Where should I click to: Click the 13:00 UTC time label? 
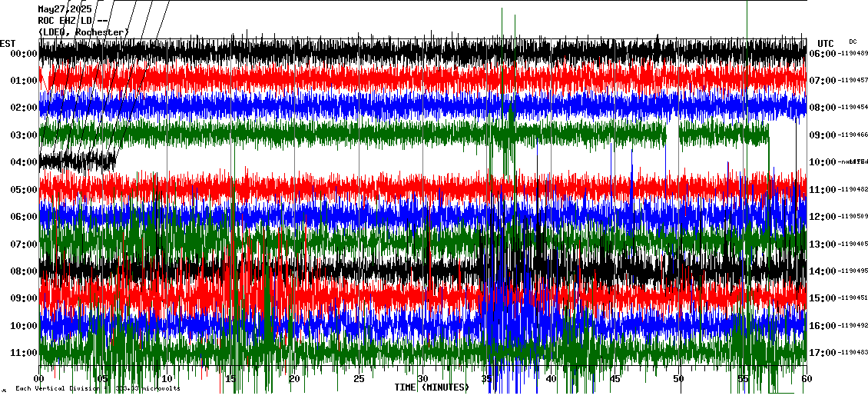[x=823, y=244]
